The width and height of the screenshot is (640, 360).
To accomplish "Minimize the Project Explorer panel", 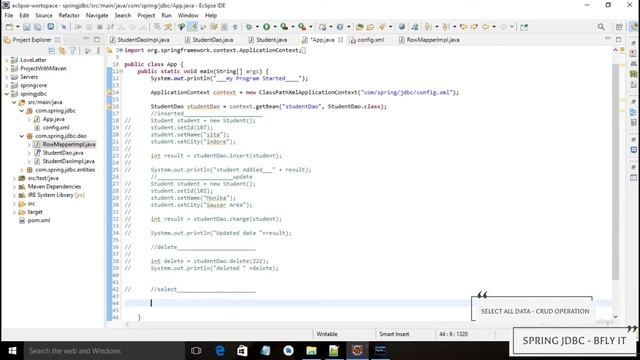I will 86,39.
